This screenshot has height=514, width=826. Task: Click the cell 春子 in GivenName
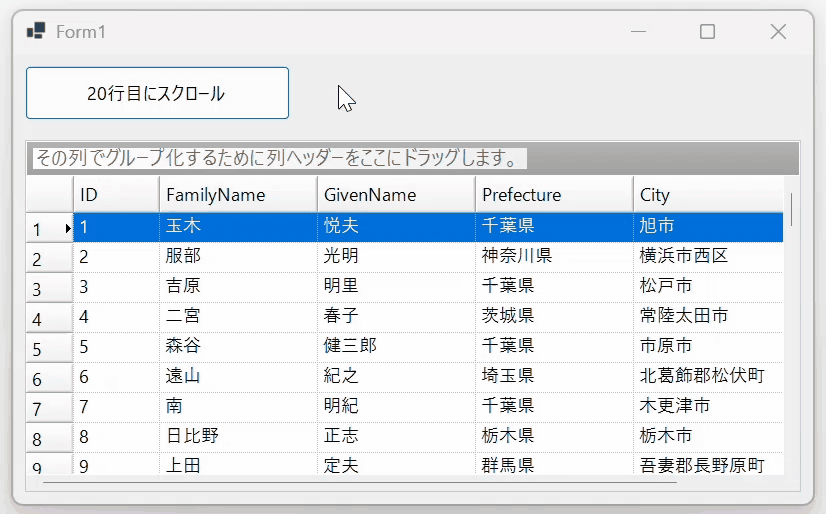click(x=396, y=318)
